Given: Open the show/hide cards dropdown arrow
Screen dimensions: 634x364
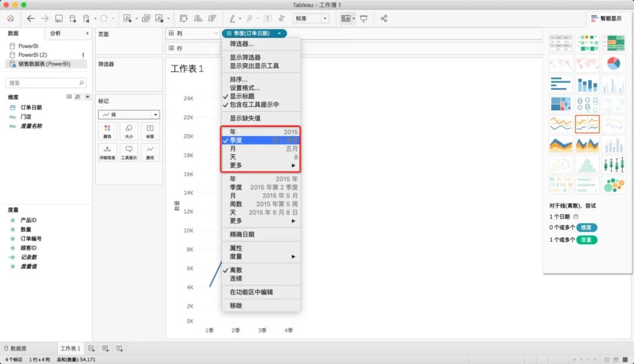Looking at the screenshot, I should 354,19.
